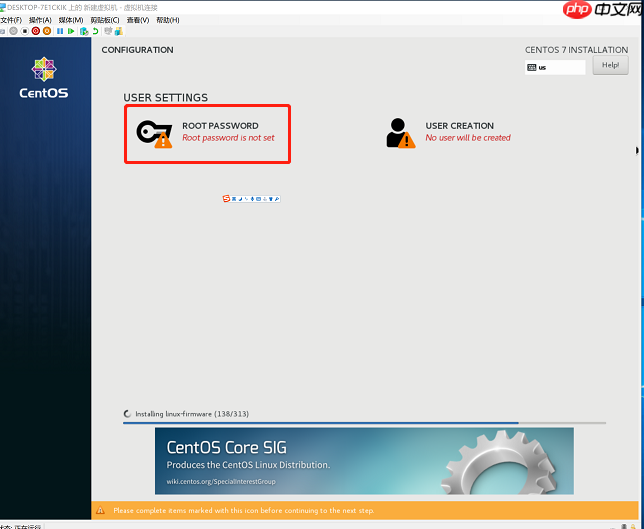The height and width of the screenshot is (529, 644).
Task: Click the installation progress bar
Action: pyautogui.click(x=364, y=423)
